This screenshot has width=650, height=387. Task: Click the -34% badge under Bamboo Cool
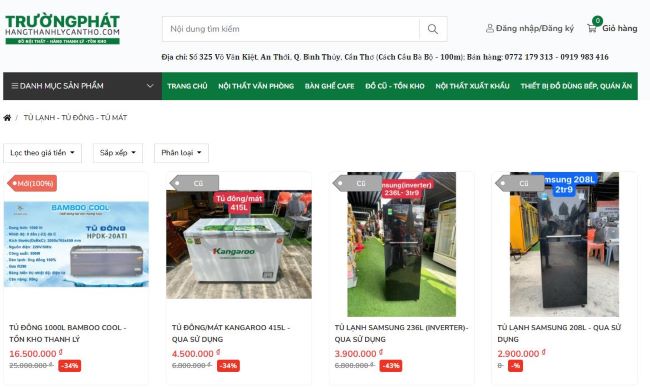click(69, 366)
